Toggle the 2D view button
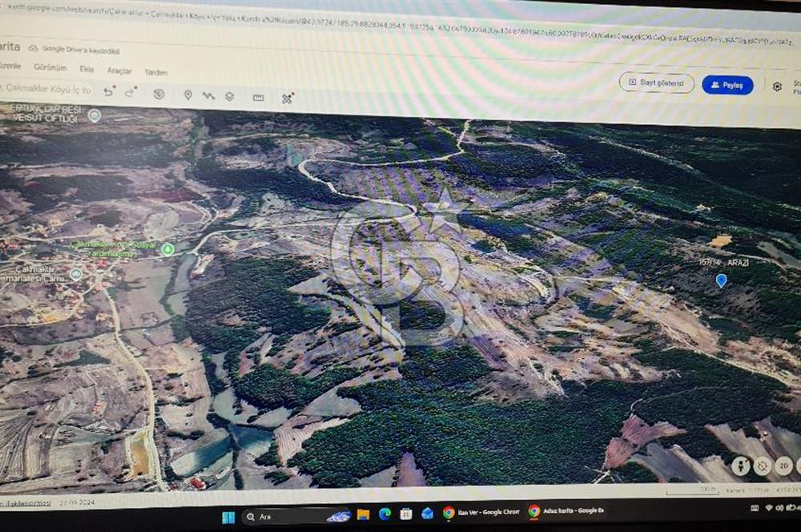 783,466
